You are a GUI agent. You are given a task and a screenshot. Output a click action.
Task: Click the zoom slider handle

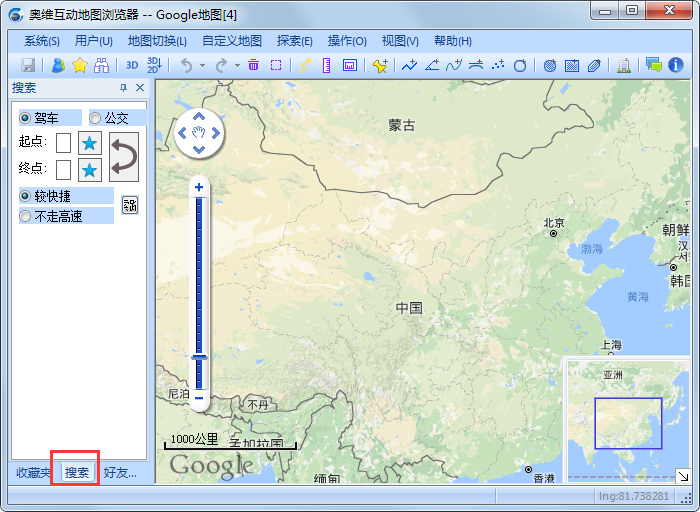click(199, 357)
